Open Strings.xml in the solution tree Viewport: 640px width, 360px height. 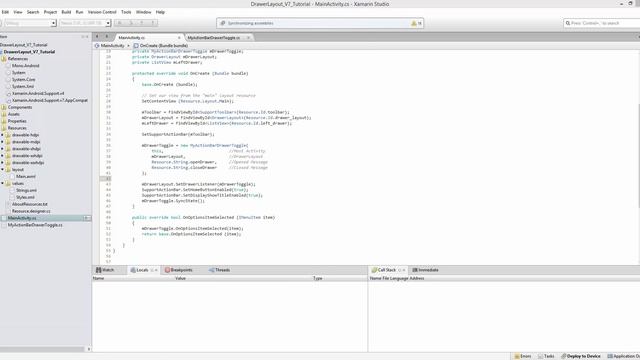click(x=26, y=191)
